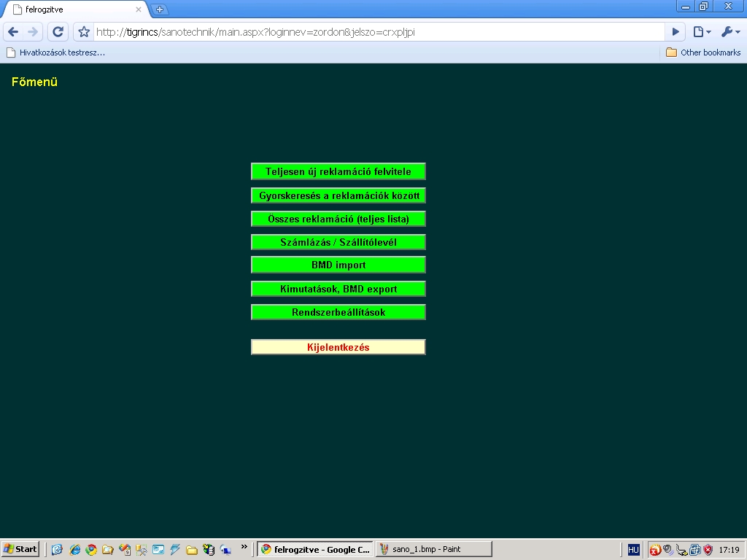Click Teljesen új reklamáció felvitele button
Viewport: 747px width, 560px height.
[338, 171]
